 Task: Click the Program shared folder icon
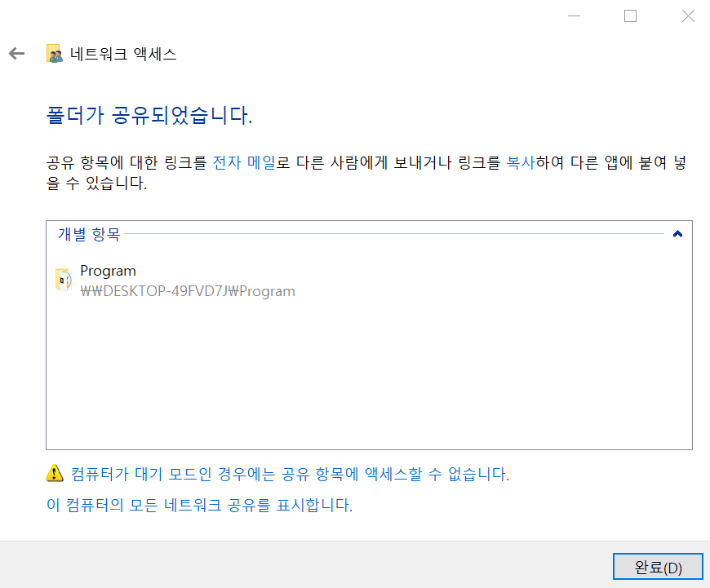63,280
